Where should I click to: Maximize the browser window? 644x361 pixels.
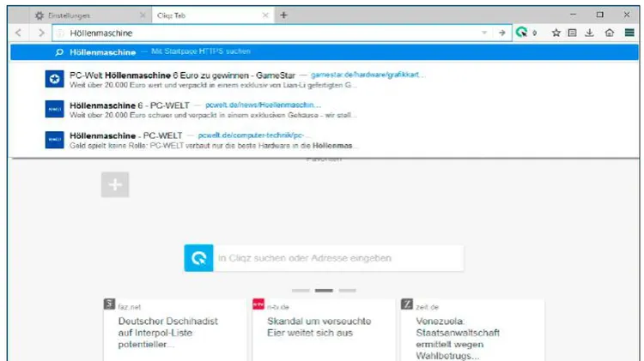[600, 15]
